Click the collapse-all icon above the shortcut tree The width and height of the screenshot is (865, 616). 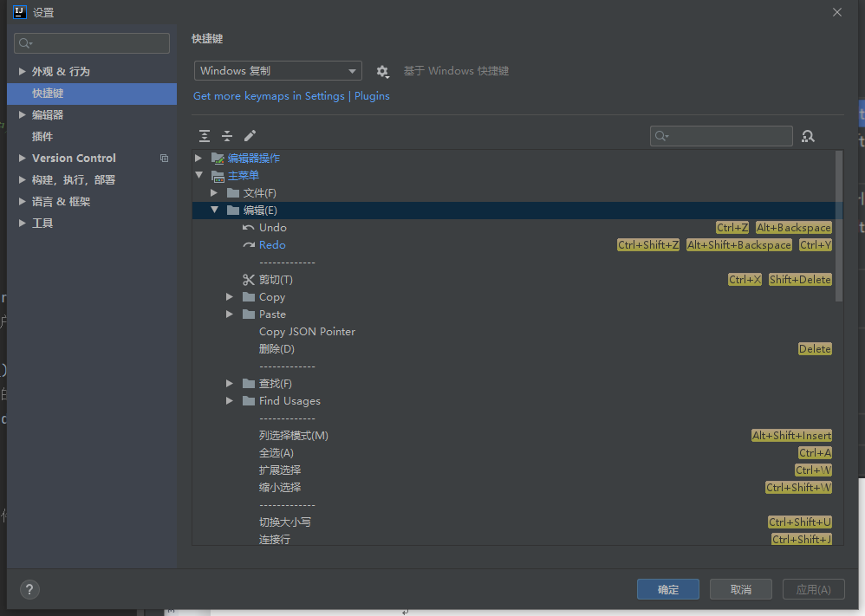tap(227, 136)
